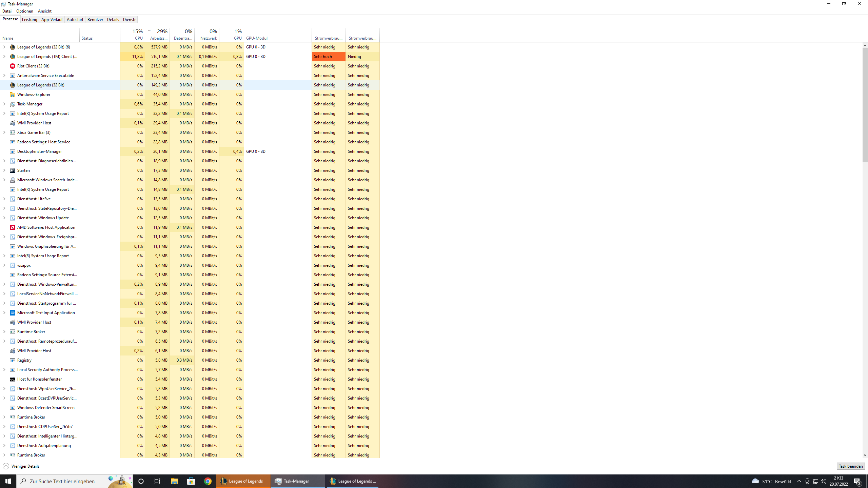Click the Windows-Explorer folder icon in list
The width and height of the screenshot is (868, 488).
coord(13,95)
